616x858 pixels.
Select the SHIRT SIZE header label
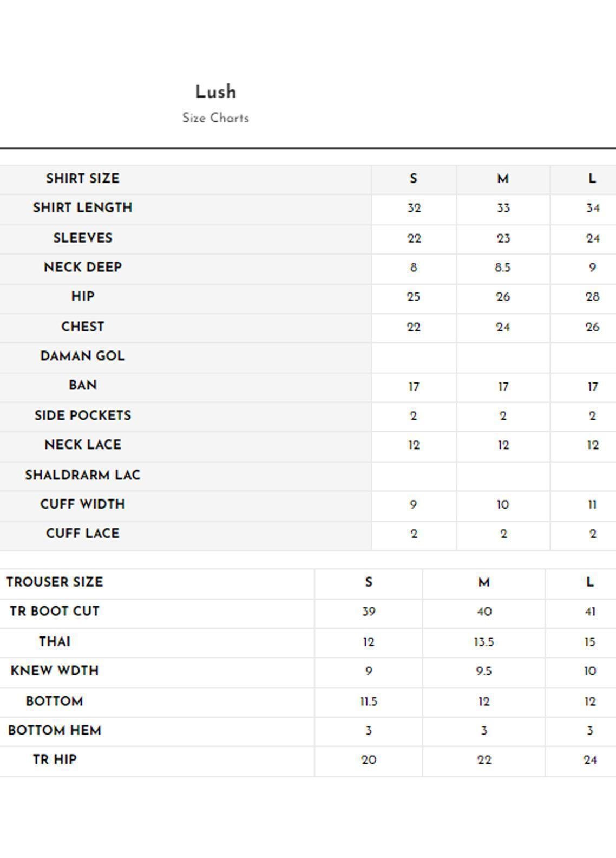(83, 179)
